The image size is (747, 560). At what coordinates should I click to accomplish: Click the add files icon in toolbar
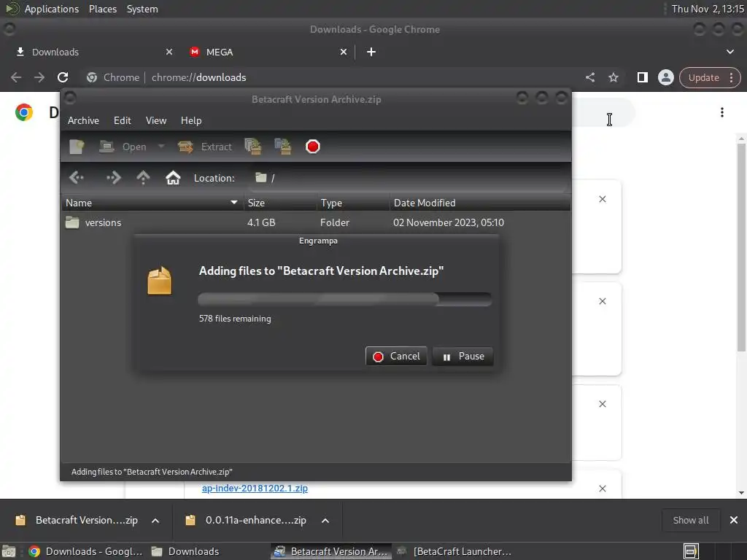coord(252,146)
